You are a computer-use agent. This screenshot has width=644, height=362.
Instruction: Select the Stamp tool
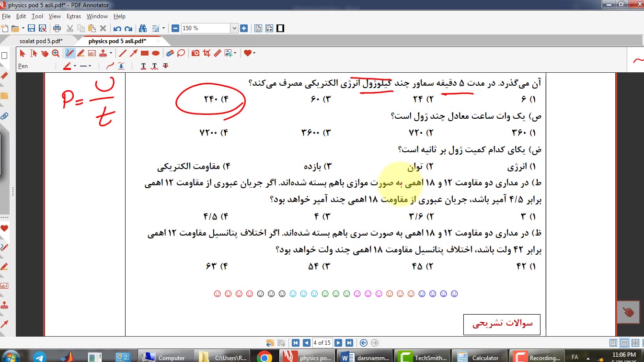[x=103, y=53]
